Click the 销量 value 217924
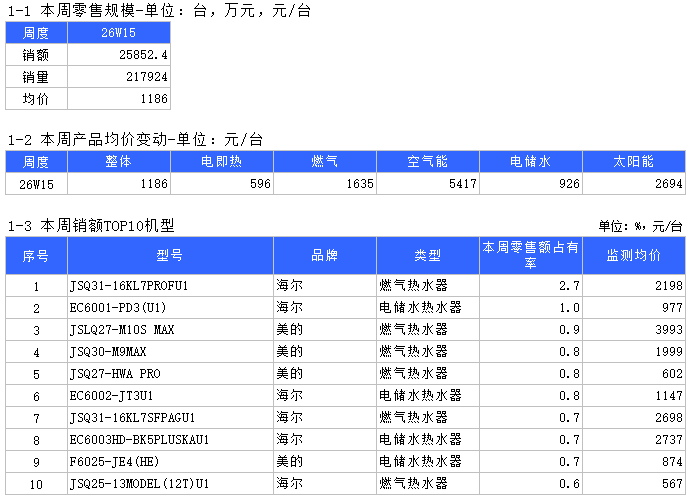Image resolution: width=691 pixels, height=502 pixels. click(119, 77)
